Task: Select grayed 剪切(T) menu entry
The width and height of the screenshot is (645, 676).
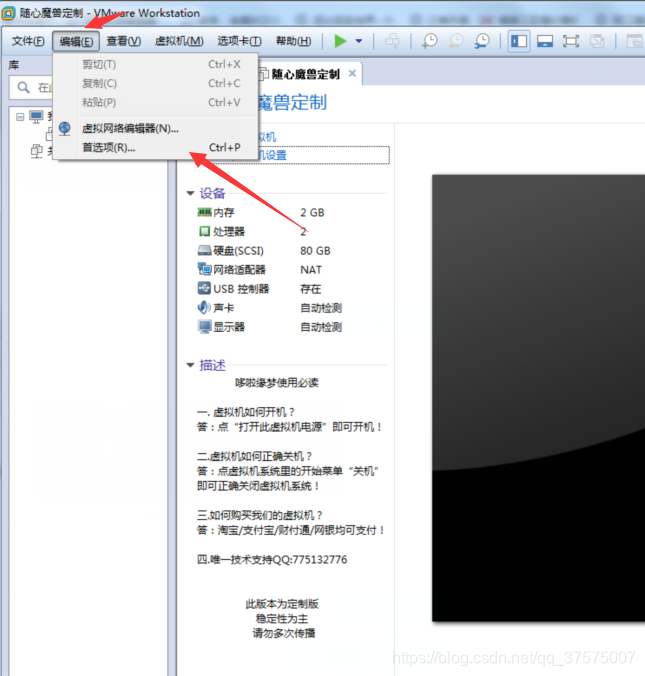Action: pyautogui.click(x=155, y=64)
